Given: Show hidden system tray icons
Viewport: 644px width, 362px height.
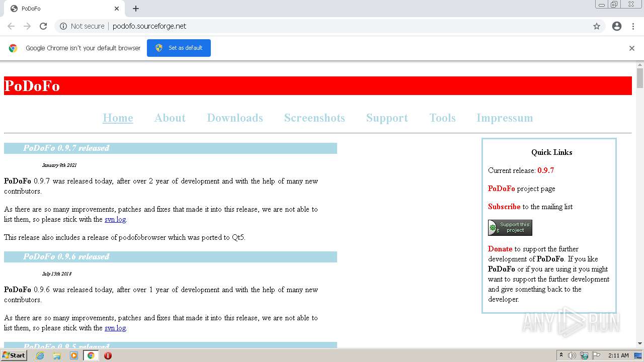Looking at the screenshot, I should coord(561,355).
